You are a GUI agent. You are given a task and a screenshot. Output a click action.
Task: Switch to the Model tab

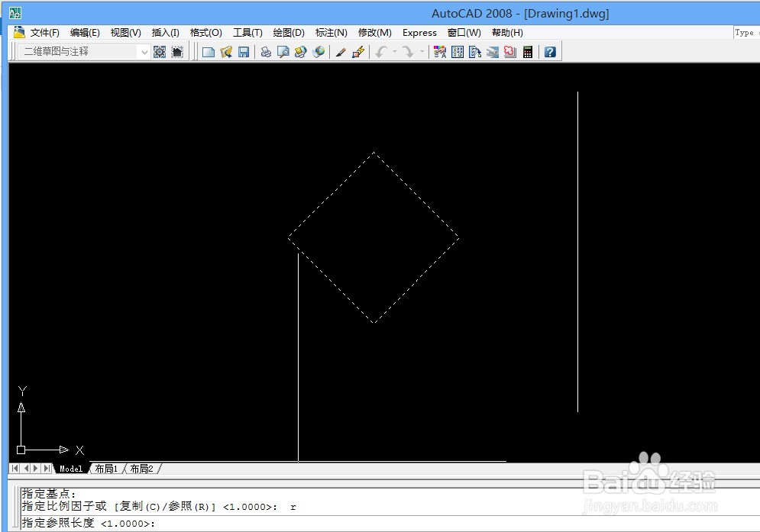tap(71, 469)
